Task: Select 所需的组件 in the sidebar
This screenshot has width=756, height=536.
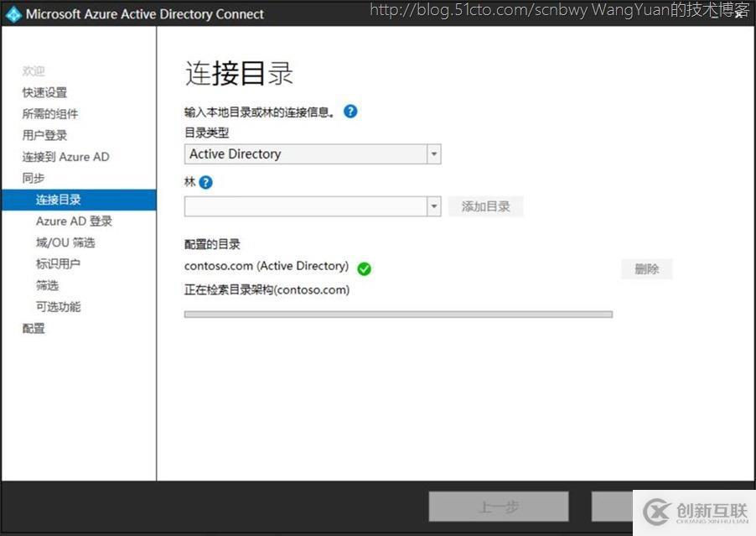Action: click(x=50, y=114)
